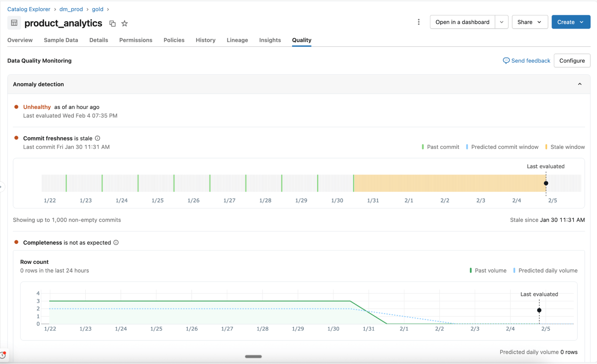
Task: Open dropdown arrow beside Open in a dashboard
Action: point(502,22)
